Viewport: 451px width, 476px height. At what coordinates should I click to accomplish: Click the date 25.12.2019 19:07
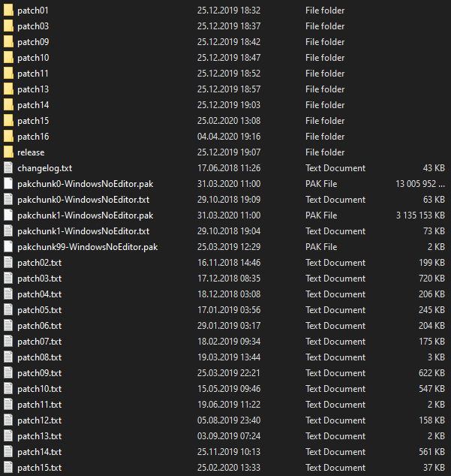pos(229,152)
